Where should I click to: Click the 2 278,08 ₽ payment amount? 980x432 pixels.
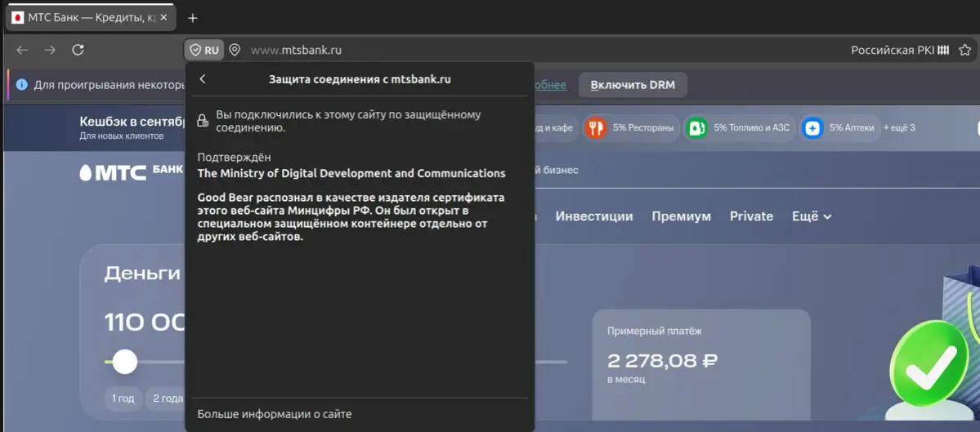click(x=662, y=360)
